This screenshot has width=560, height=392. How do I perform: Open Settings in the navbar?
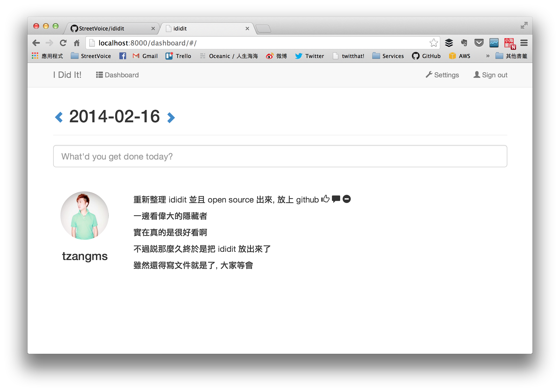[x=442, y=75]
